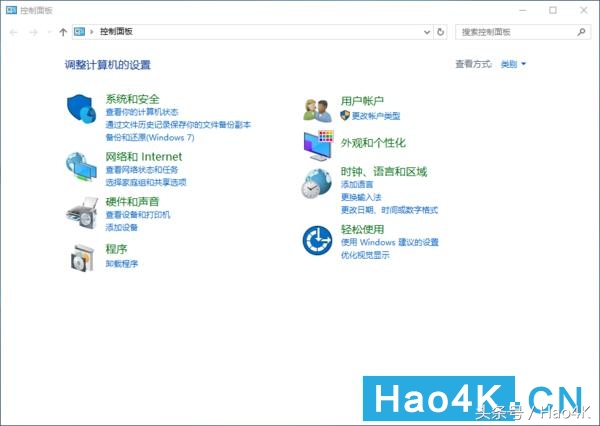
Task: Close the Control Panel window
Action: pyautogui.click(x=584, y=10)
